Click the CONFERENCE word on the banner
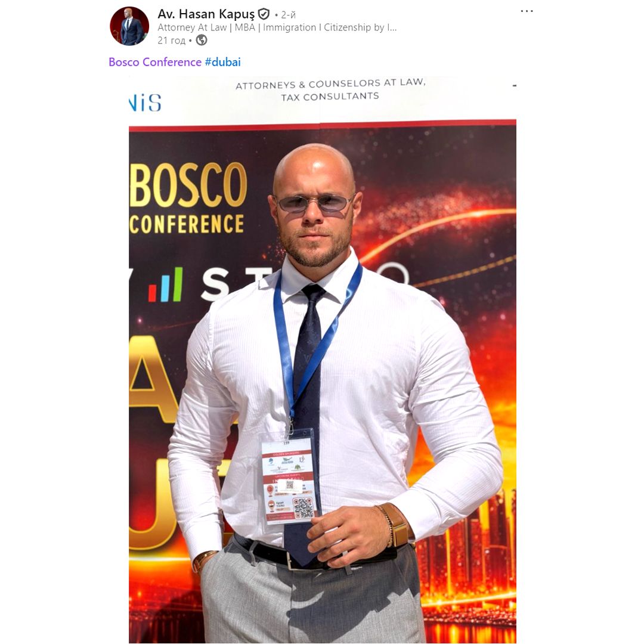The image size is (644, 644). click(x=187, y=224)
